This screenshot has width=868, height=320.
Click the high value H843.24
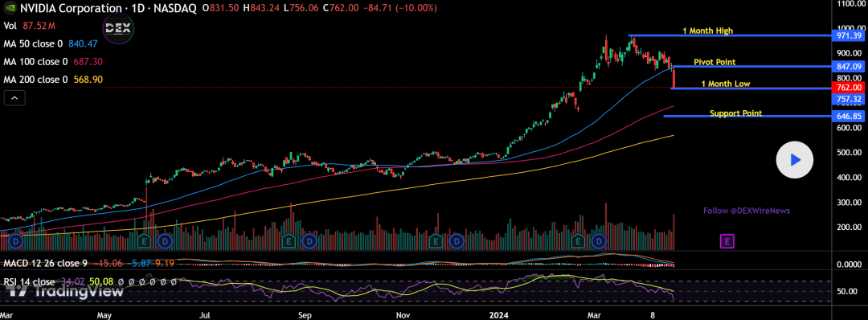click(262, 8)
